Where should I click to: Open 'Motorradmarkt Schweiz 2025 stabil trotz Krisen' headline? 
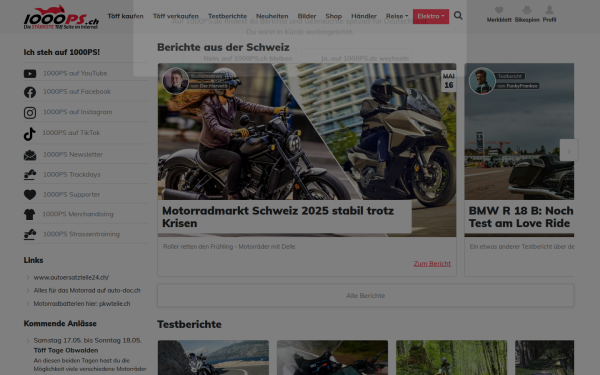[278, 217]
